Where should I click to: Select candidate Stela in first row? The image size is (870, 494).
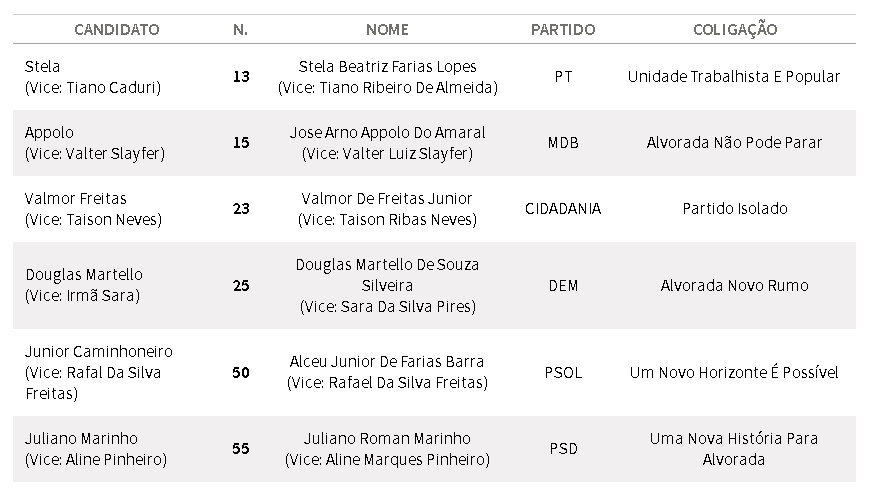(42, 67)
